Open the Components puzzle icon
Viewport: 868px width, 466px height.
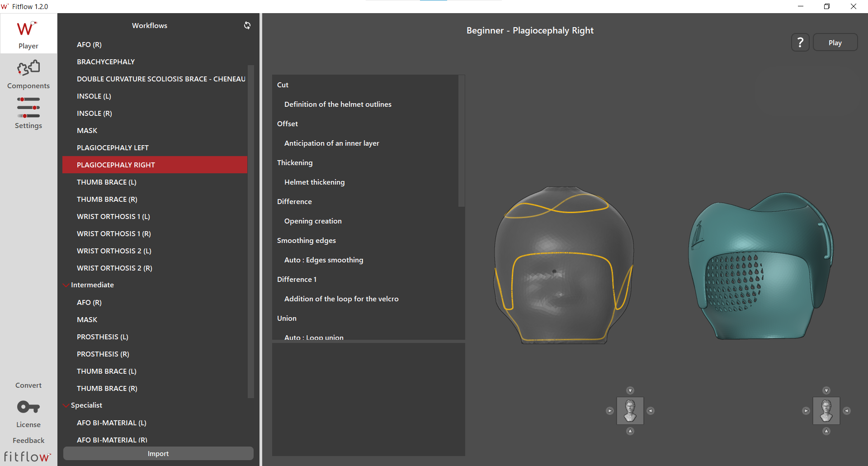click(28, 69)
